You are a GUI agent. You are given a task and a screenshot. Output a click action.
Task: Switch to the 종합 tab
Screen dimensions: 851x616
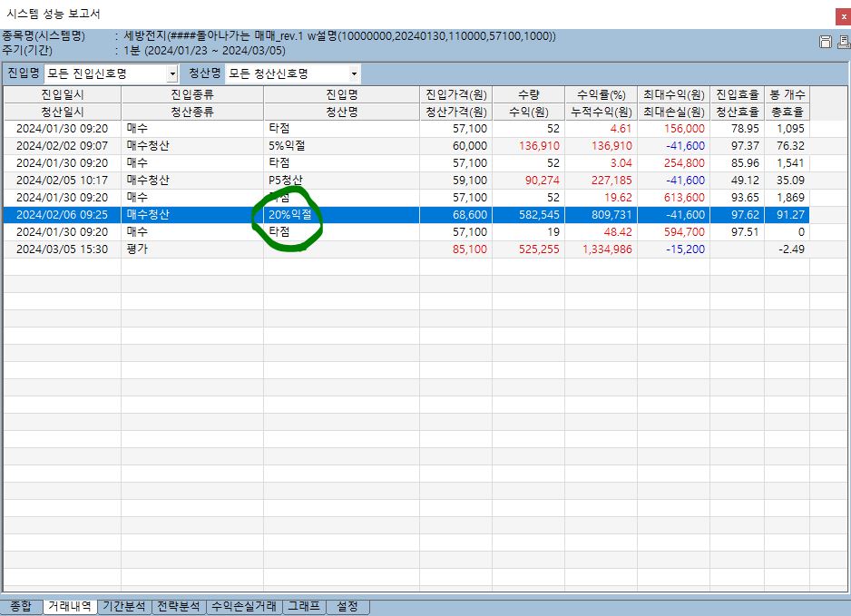click(x=20, y=606)
